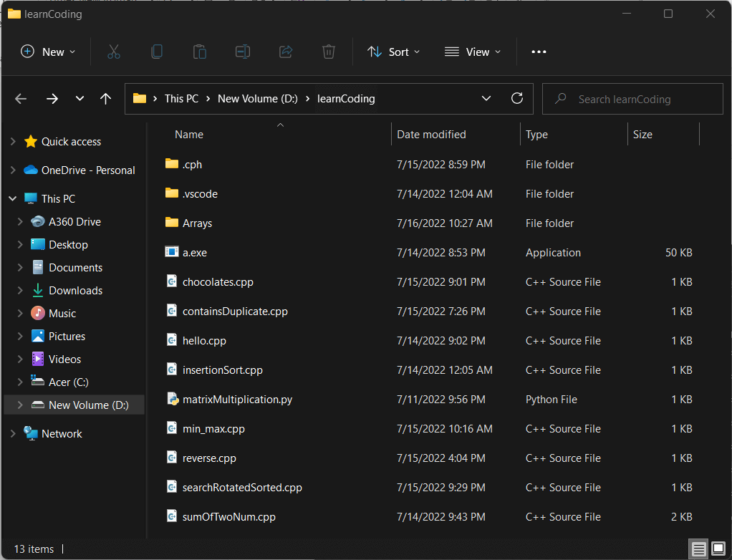Viewport: 732px width, 560px height.
Task: Select the Rename icon
Action: [x=242, y=51]
